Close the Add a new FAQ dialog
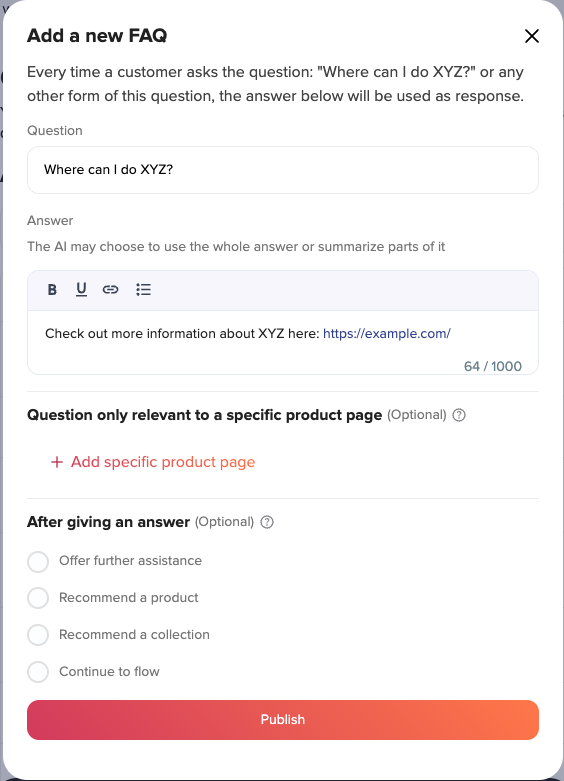 point(532,36)
